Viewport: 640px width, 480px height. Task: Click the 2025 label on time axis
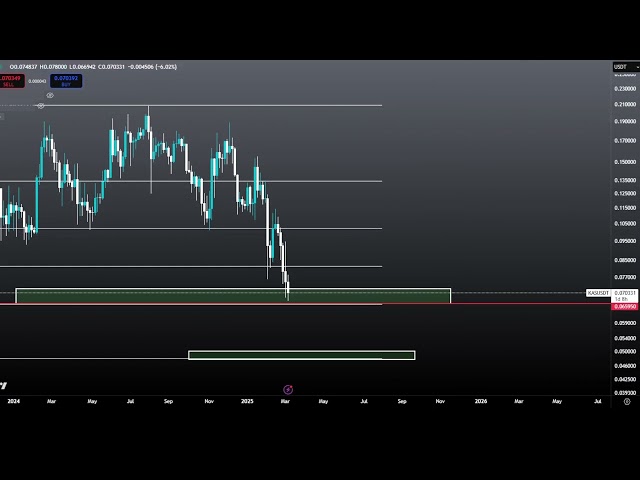[248, 401]
